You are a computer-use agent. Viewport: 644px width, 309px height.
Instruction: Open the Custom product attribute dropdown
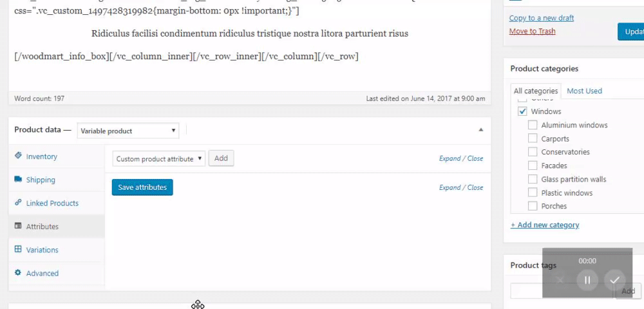point(158,158)
